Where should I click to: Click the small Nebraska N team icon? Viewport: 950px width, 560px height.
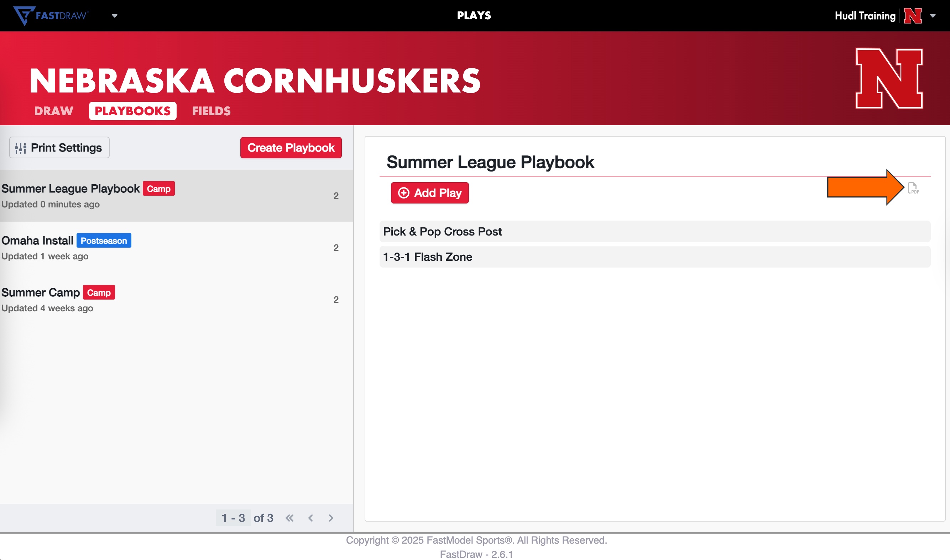pos(913,15)
